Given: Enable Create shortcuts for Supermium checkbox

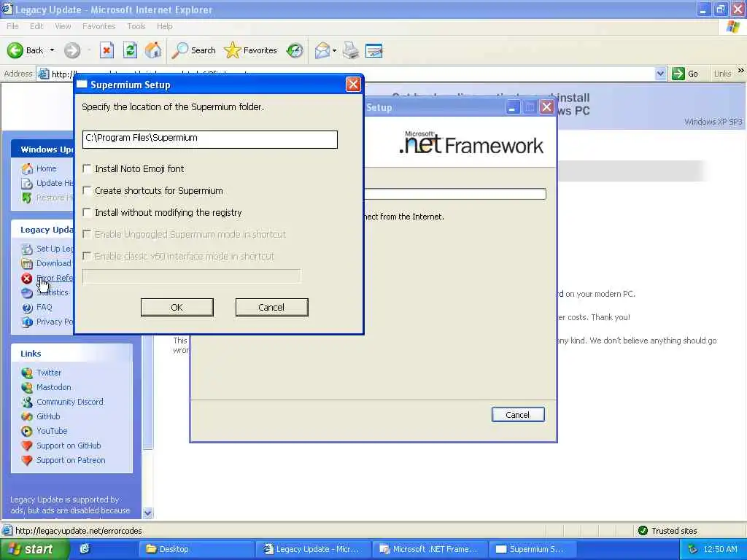Looking at the screenshot, I should tap(88, 190).
